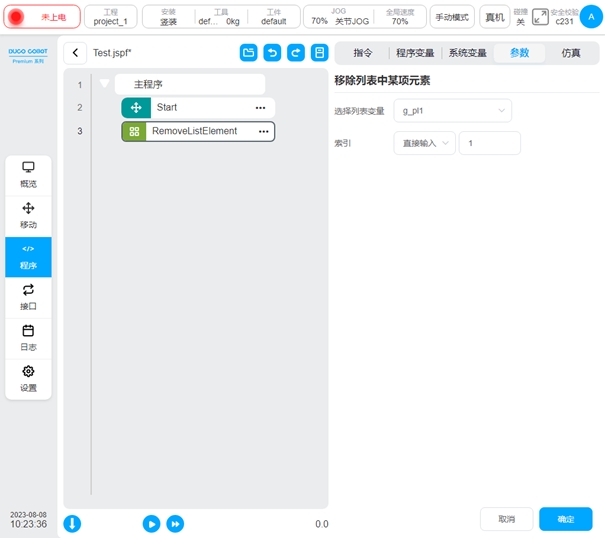
Task: Open the g_pt1 list variable dropdown
Action: pyautogui.click(x=452, y=110)
